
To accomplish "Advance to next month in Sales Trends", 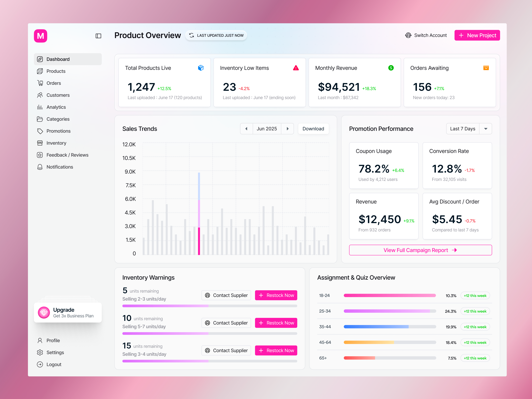I will pos(288,129).
